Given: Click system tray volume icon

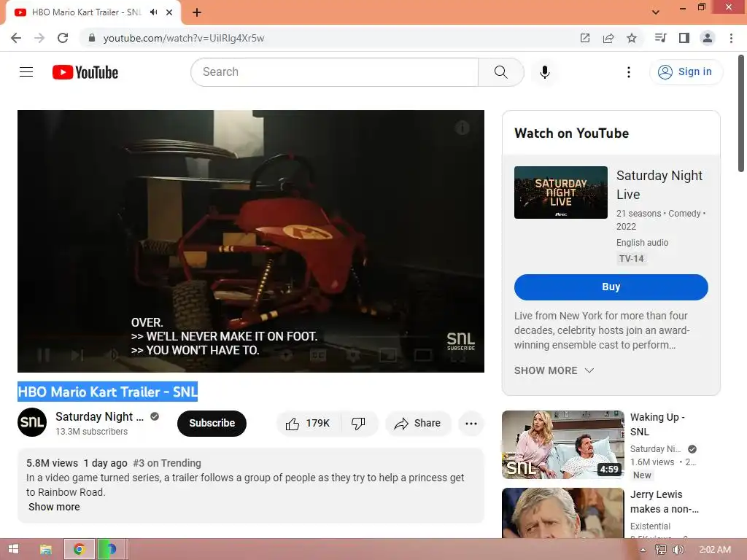Looking at the screenshot, I should [678, 550].
